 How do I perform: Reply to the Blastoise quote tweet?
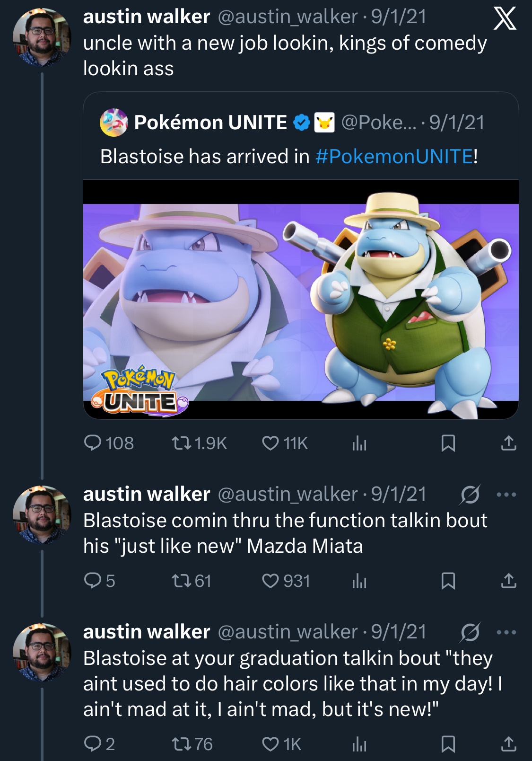coord(92,443)
